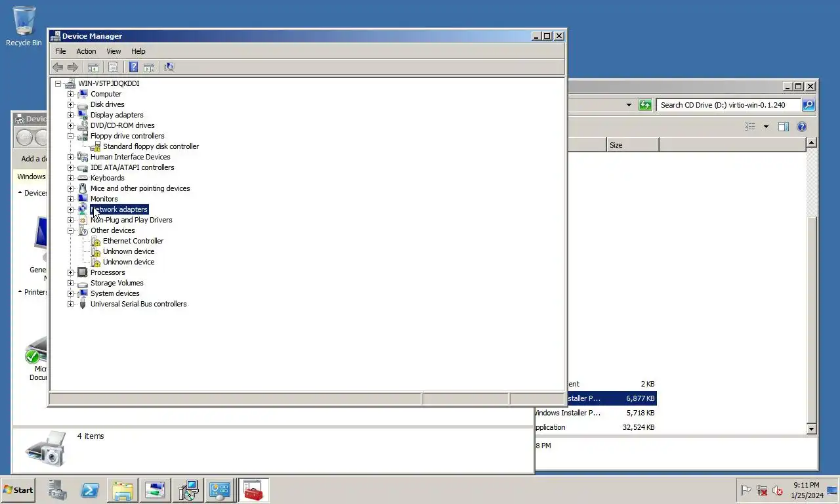Open the address bar dropdown in Explorer

(629, 105)
